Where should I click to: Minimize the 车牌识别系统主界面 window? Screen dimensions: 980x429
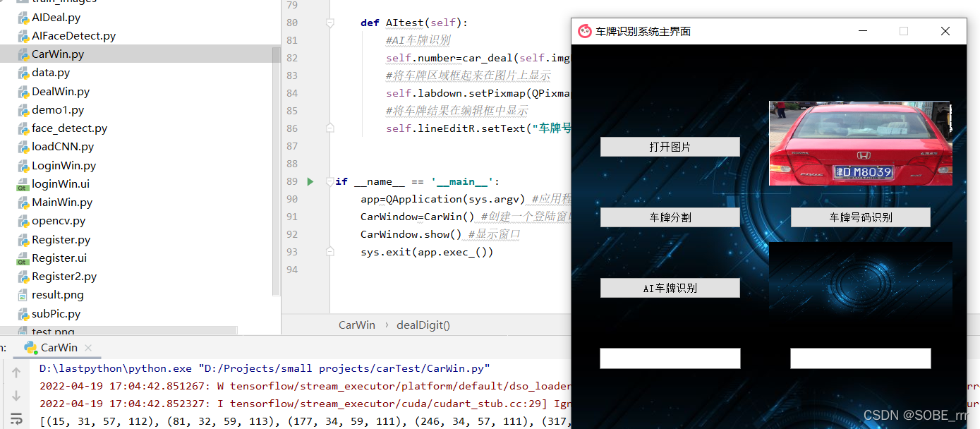tap(862, 31)
